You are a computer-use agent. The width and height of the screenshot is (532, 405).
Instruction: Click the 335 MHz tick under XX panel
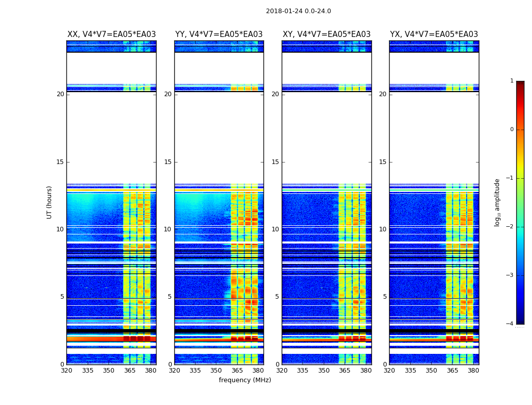(x=88, y=371)
